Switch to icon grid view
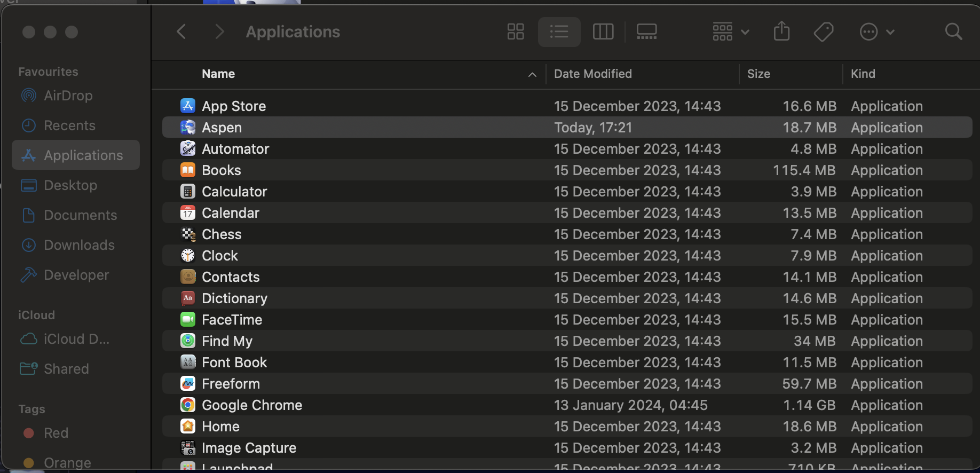The height and width of the screenshot is (473, 980). (x=516, y=32)
